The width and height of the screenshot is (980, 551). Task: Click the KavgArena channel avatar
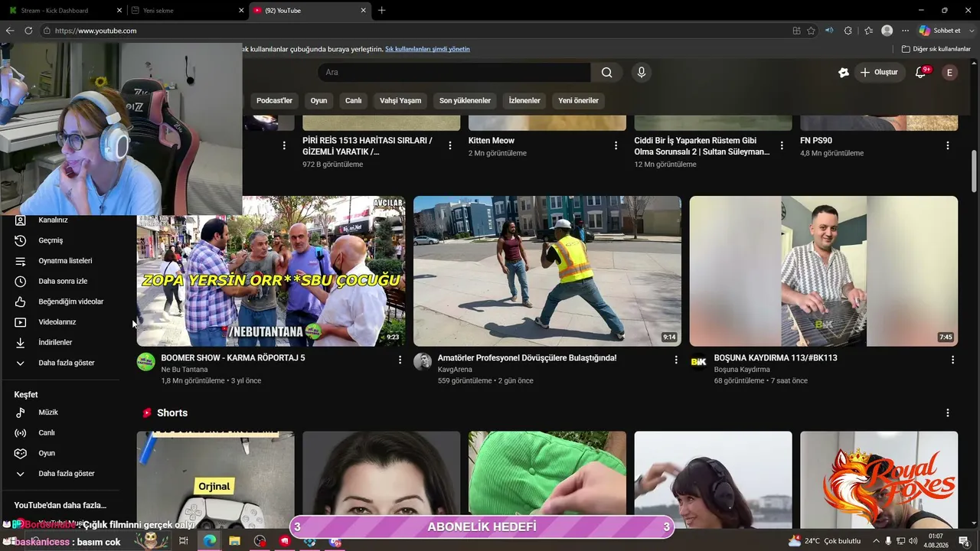pyautogui.click(x=423, y=362)
